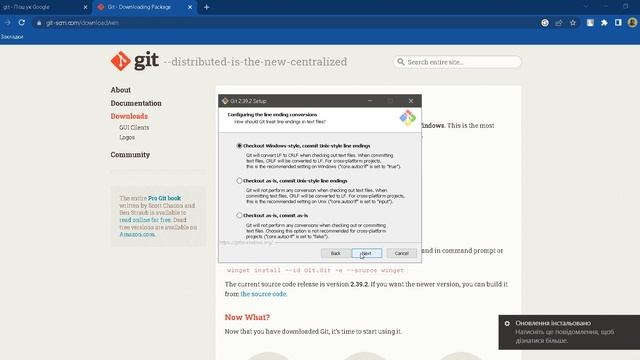Switch to the Google search tab

point(41,7)
